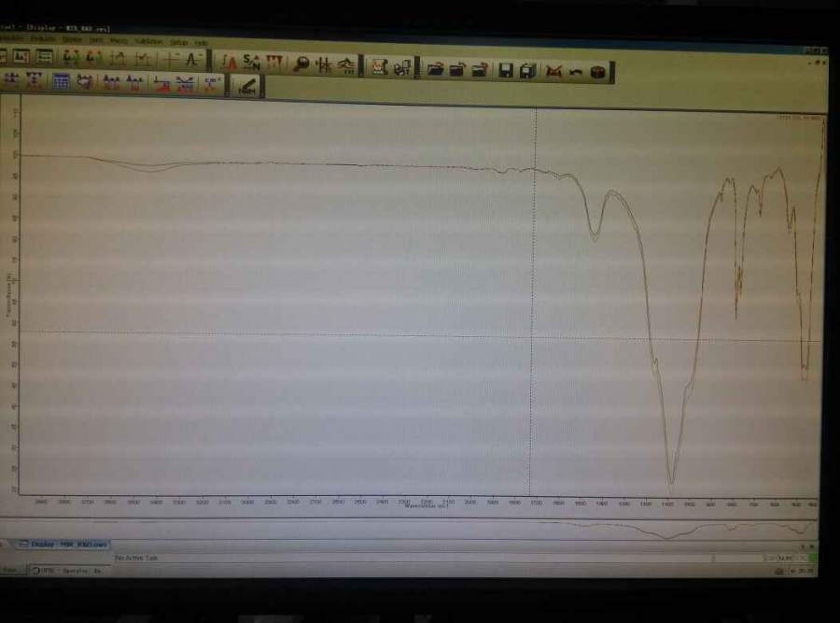This screenshot has height=623, width=840.
Task: Click the first open-folder load icon
Action: click(x=435, y=68)
